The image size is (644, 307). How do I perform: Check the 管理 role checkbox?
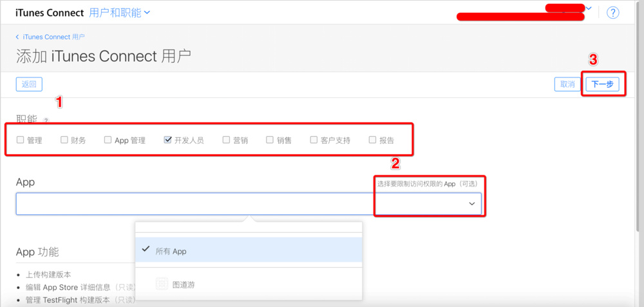point(20,140)
